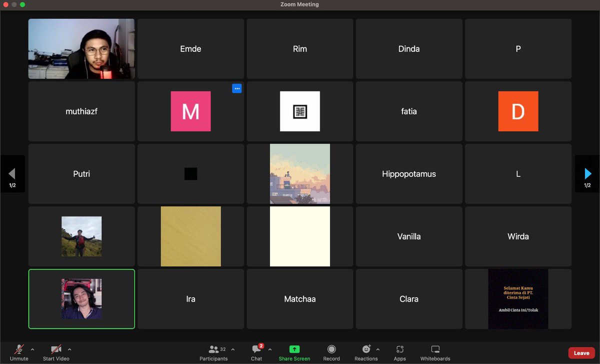Start recording with the Record icon
The height and width of the screenshot is (364, 600).
coord(331,349)
